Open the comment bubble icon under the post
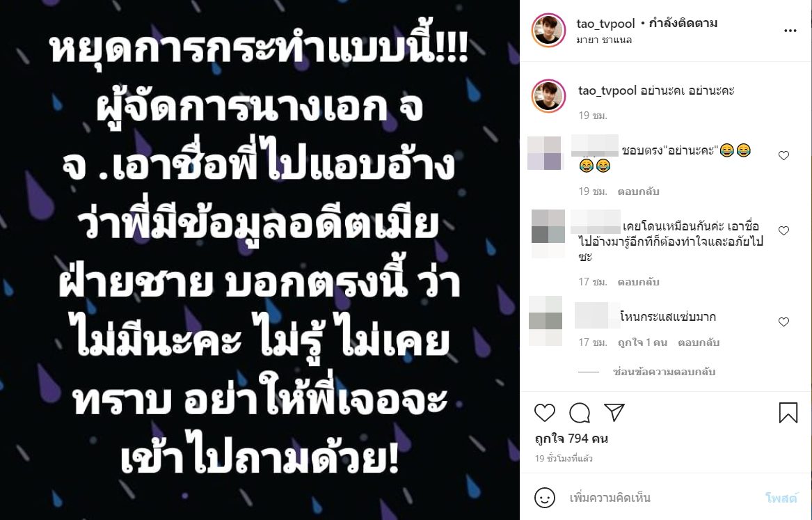This screenshot has width=812, height=520. (x=580, y=413)
